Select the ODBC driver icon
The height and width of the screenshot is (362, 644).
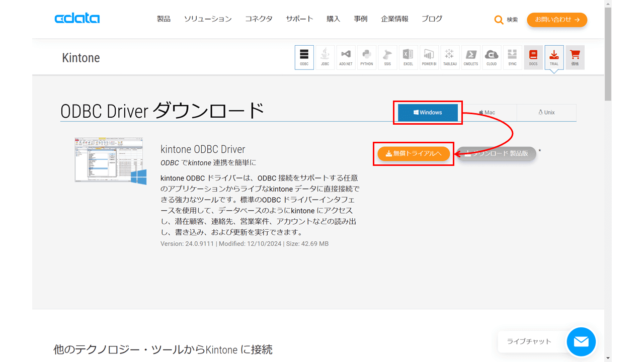304,57
